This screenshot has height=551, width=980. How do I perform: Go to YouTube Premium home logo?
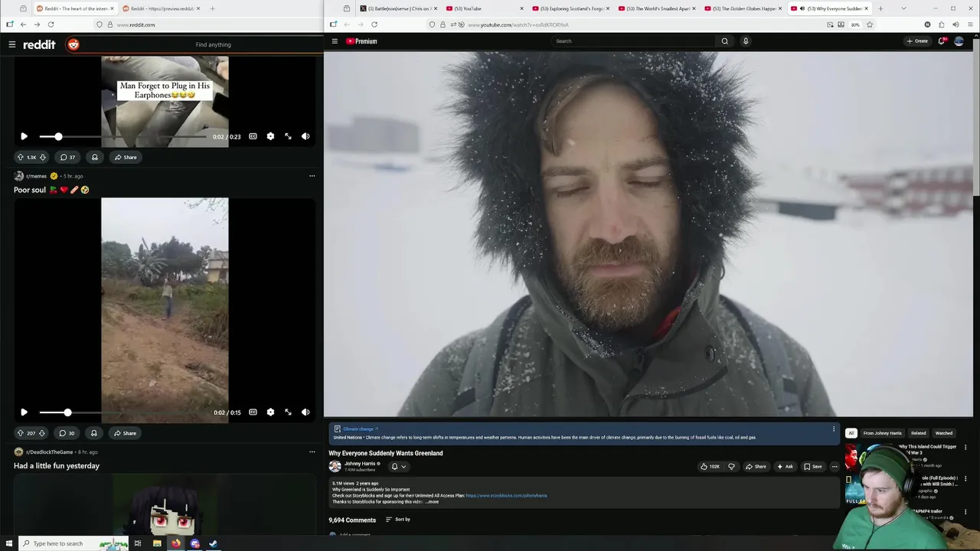(x=361, y=41)
